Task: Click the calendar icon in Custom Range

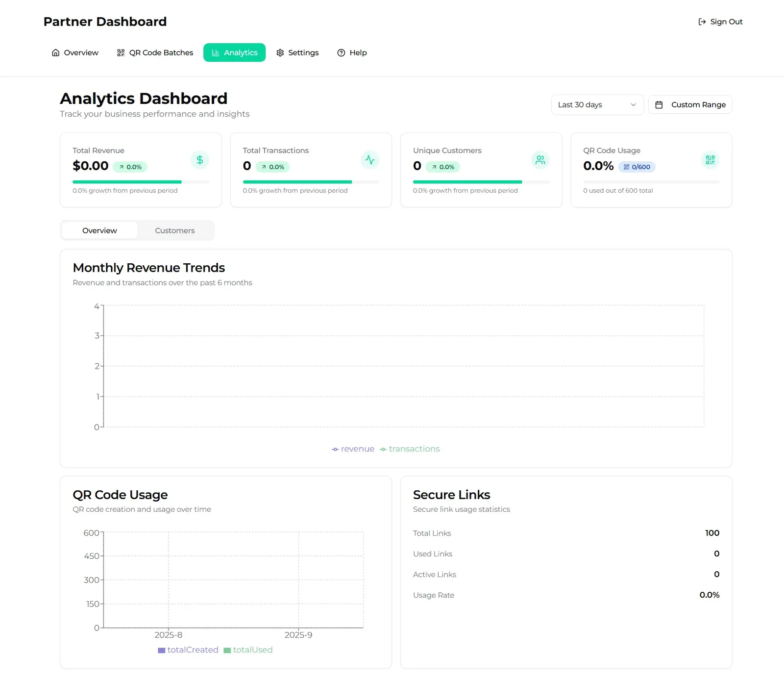Action: (x=659, y=104)
